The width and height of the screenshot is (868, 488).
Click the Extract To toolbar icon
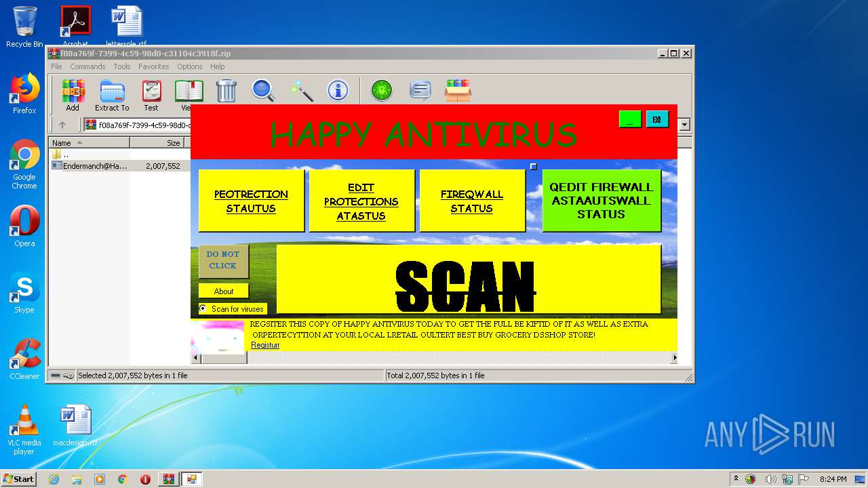click(x=112, y=91)
